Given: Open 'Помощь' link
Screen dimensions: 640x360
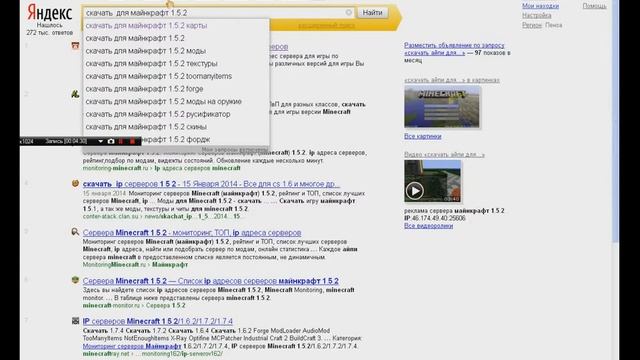Looking at the screenshot, I should [x=594, y=6].
